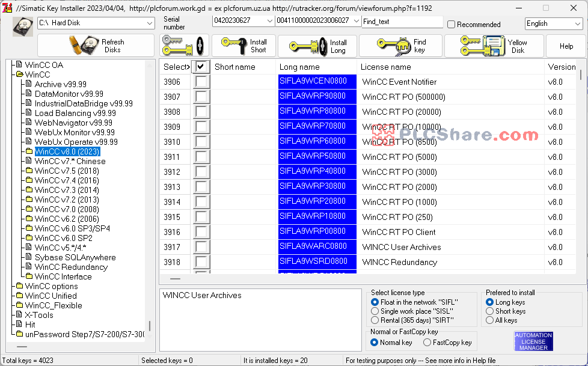
Task: Click WinCC_Flexible folder icon
Action: tap(19, 305)
